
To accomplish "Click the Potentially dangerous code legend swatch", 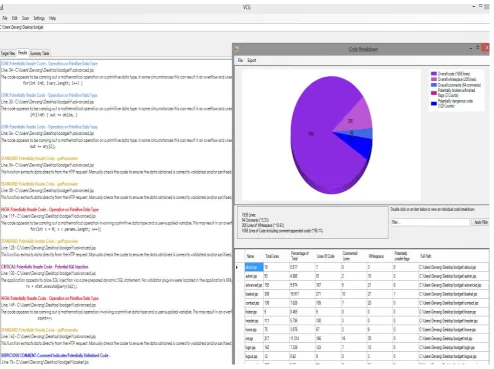I will (434, 104).
